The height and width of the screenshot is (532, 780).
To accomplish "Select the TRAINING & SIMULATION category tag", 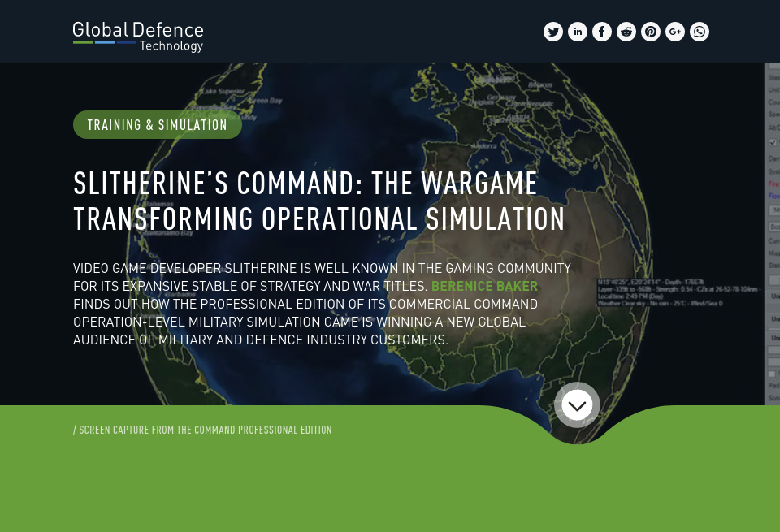I will tap(158, 124).
